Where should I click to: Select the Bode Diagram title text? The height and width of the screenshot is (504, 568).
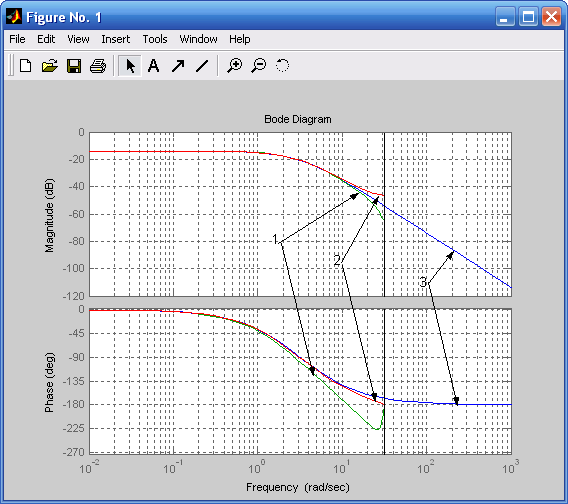coord(298,119)
